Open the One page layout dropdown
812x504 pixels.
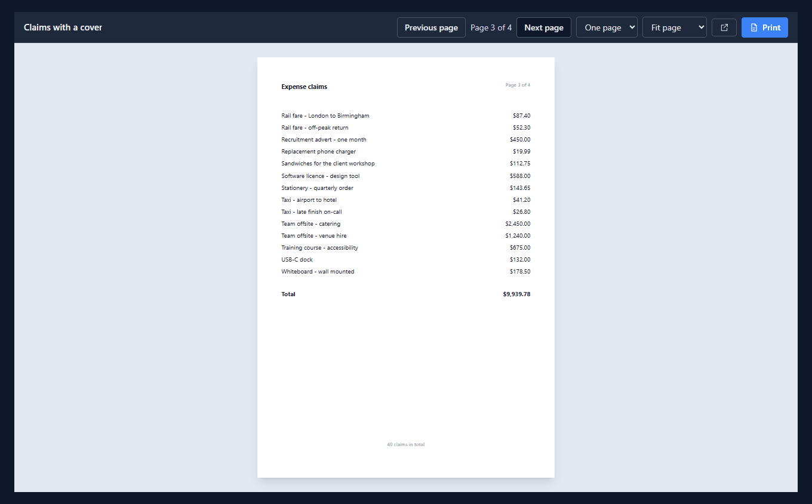(607, 27)
